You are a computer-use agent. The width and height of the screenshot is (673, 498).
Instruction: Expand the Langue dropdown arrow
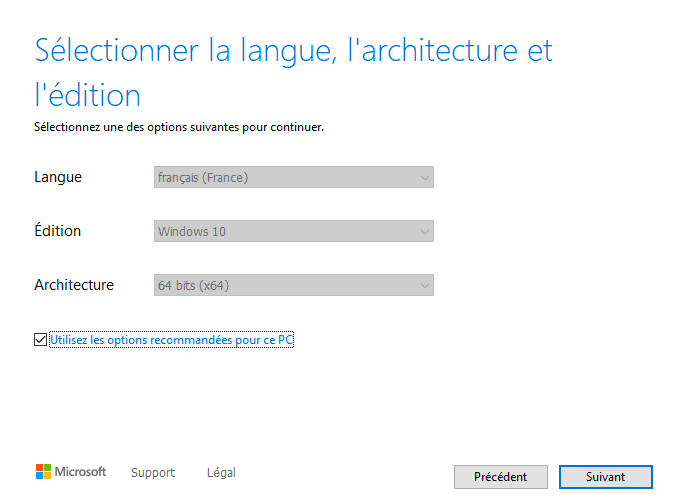[x=424, y=178]
